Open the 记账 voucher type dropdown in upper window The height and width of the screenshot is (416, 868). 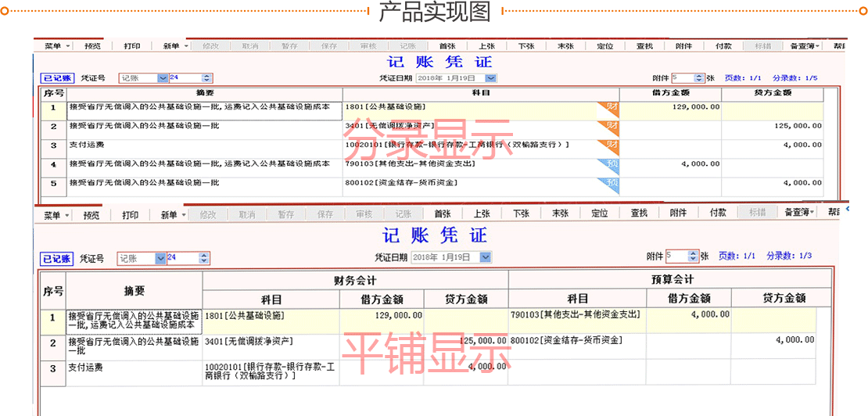(163, 78)
